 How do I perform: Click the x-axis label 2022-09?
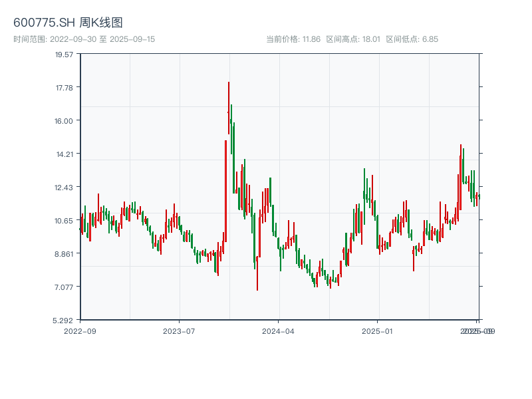tap(80, 331)
